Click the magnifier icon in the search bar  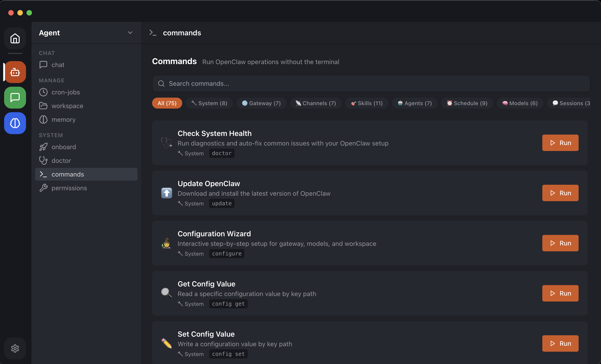(161, 83)
